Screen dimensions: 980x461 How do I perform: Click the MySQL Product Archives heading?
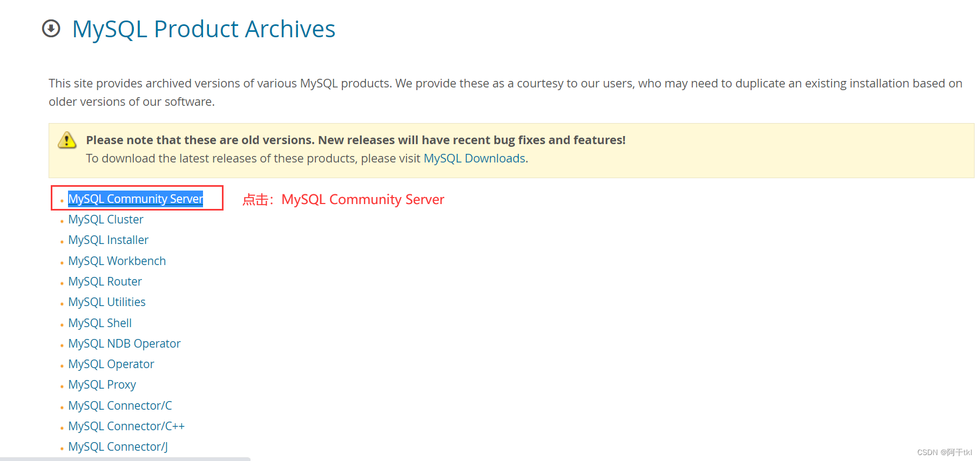204,29
